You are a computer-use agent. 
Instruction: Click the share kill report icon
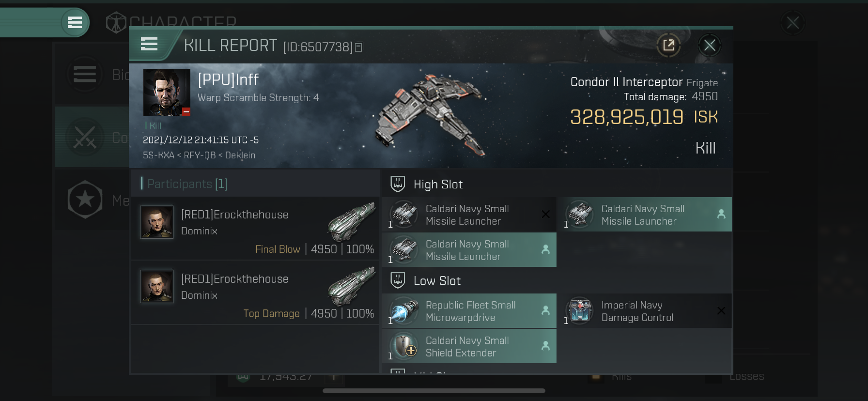point(668,46)
